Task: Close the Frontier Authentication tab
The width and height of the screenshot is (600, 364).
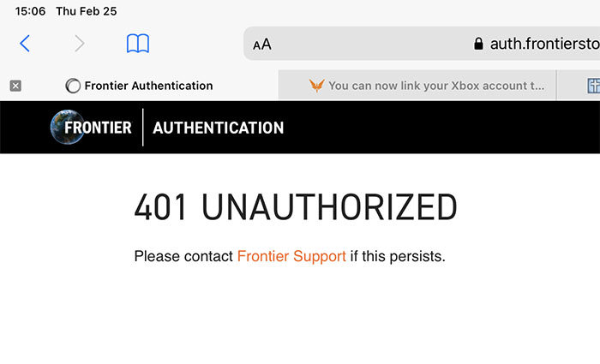Action: 15,86
